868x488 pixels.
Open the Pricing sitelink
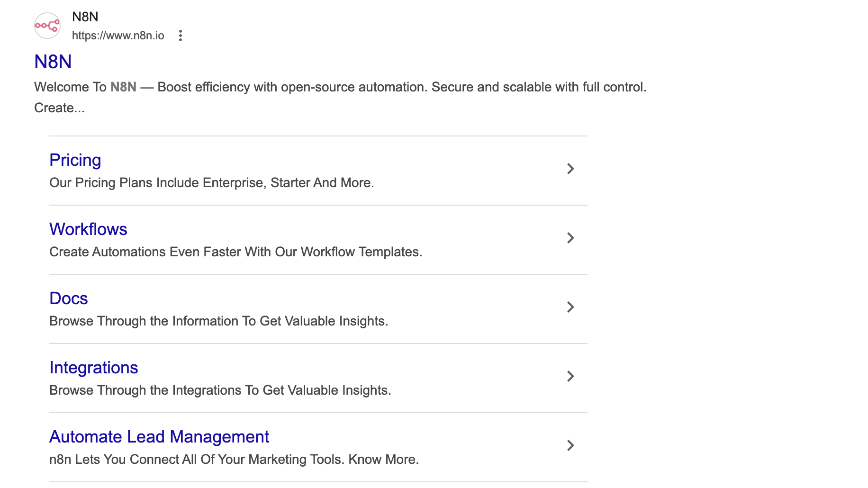pyautogui.click(x=75, y=160)
